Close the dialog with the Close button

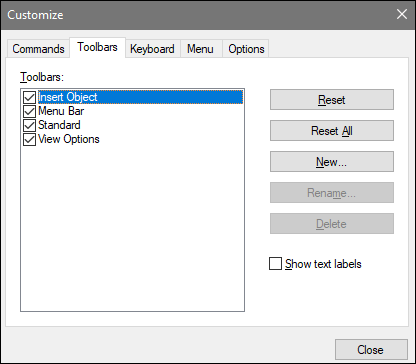pos(371,350)
